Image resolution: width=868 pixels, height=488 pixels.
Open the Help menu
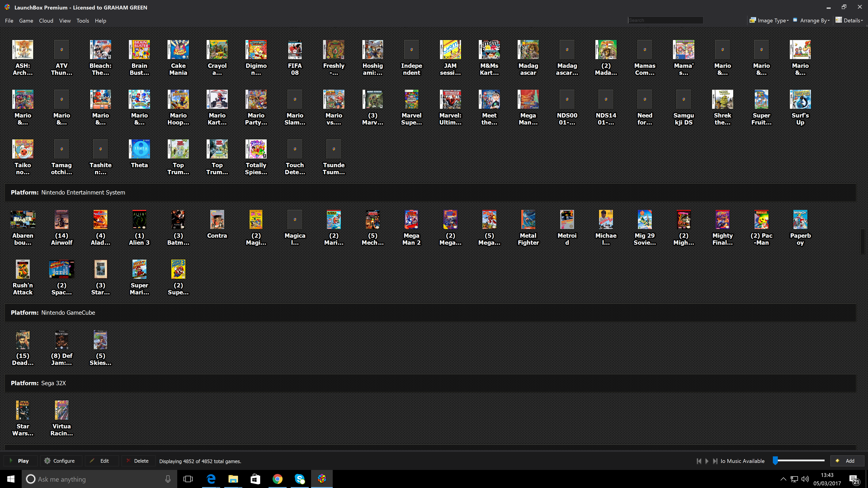[x=100, y=21]
